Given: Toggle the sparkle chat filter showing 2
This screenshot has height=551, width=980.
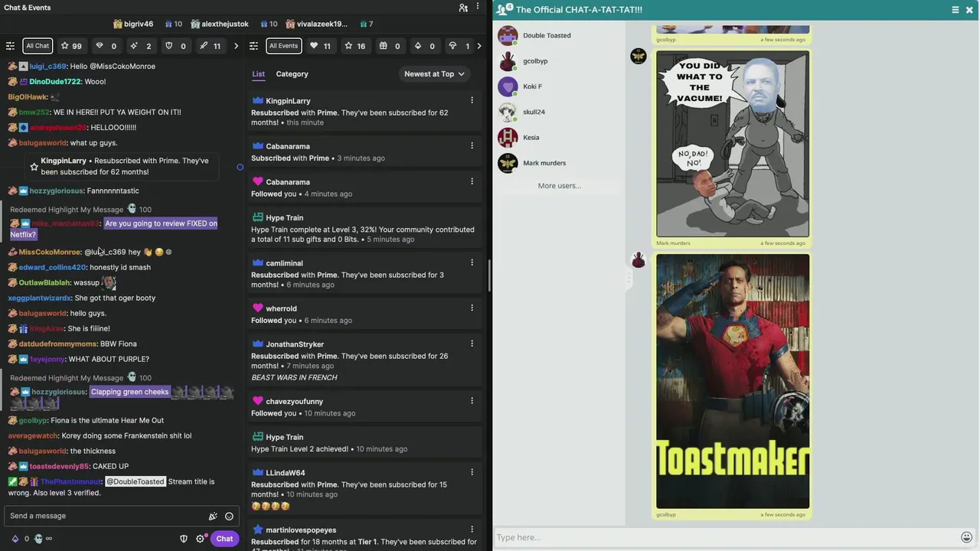Looking at the screenshot, I should tap(141, 46).
